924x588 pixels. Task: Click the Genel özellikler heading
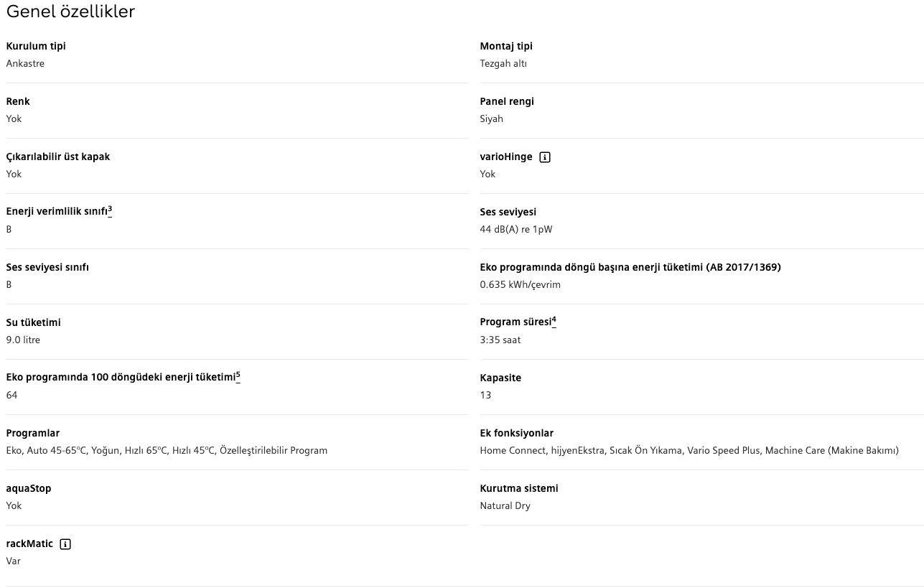point(70,11)
